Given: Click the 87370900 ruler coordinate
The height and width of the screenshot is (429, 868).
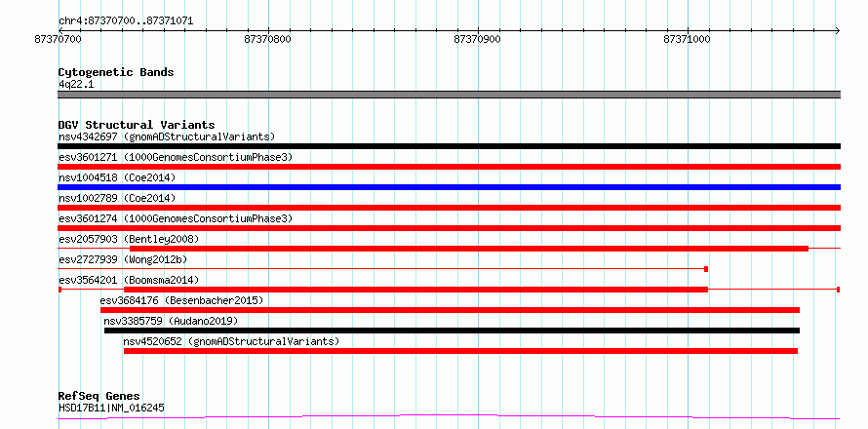Looking at the screenshot, I should [477, 39].
